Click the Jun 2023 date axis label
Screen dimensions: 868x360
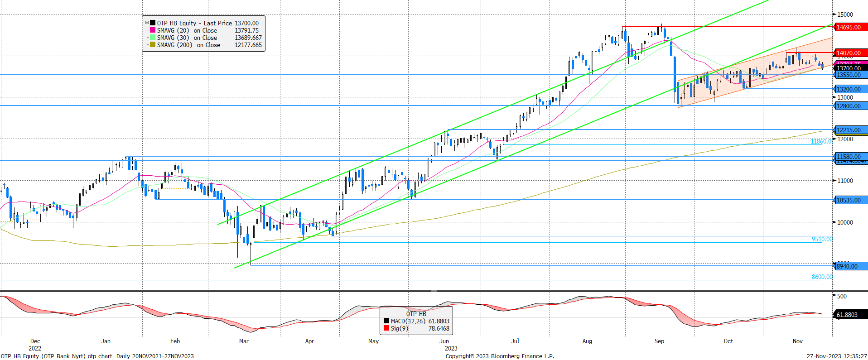point(450,345)
